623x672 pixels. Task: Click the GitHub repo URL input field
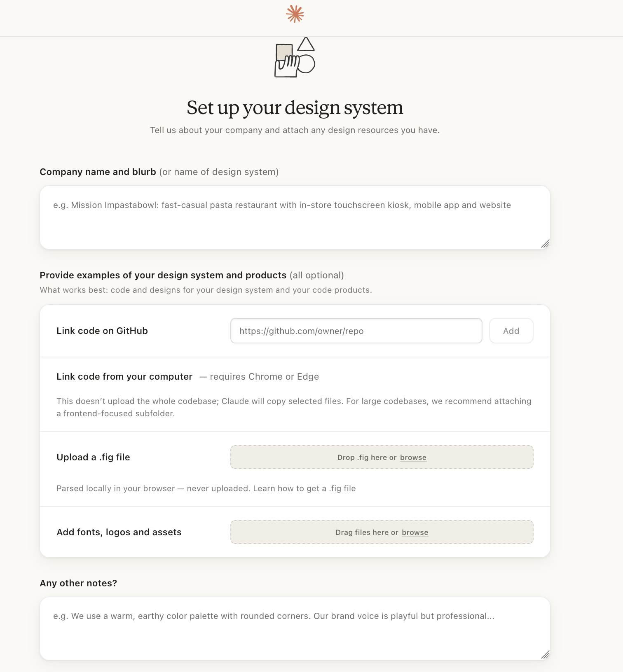pyautogui.click(x=356, y=331)
